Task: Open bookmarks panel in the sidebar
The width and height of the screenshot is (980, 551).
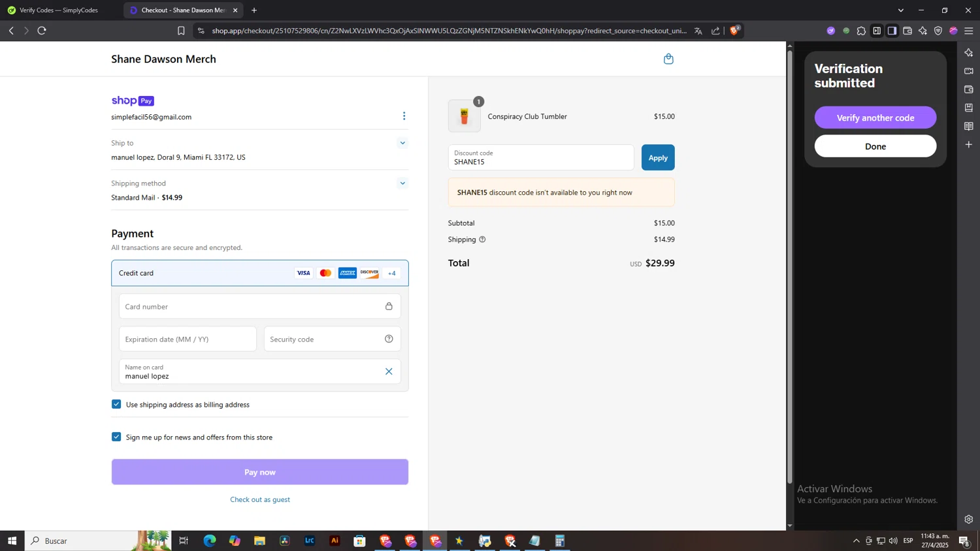Action: (969, 108)
